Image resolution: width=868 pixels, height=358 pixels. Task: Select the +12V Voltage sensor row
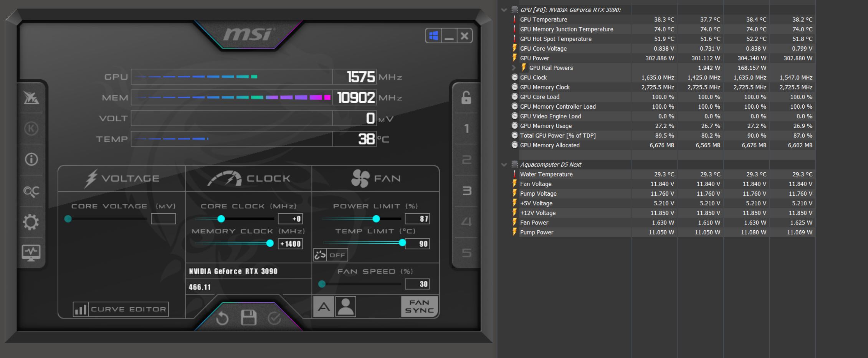click(663, 213)
